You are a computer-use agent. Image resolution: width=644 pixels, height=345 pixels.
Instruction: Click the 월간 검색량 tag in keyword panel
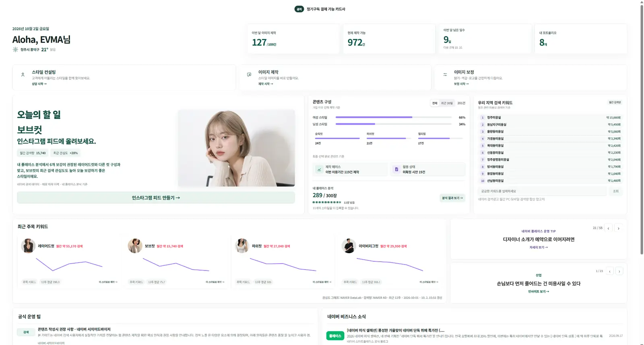click(615, 103)
